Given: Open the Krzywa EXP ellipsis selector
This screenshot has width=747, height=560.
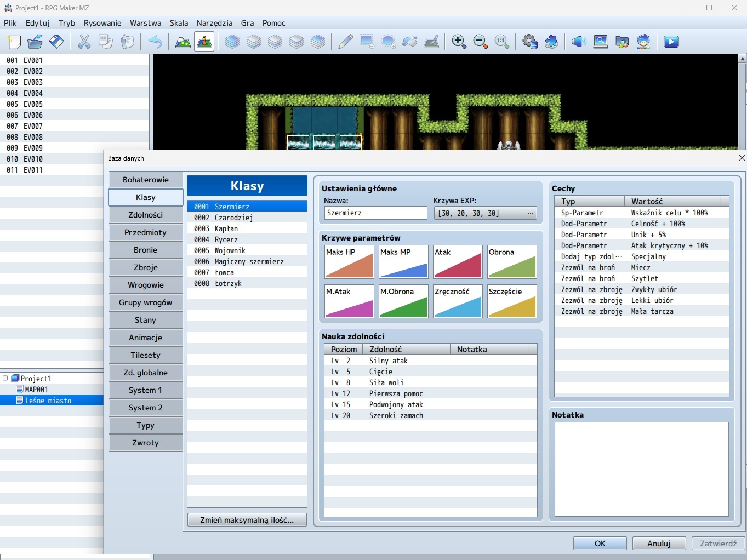Looking at the screenshot, I should point(530,213).
